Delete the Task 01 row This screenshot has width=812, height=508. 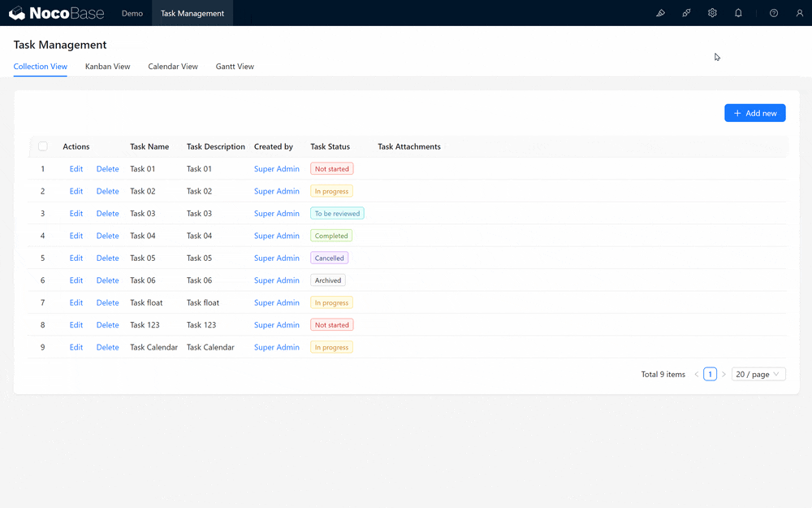click(108, 169)
